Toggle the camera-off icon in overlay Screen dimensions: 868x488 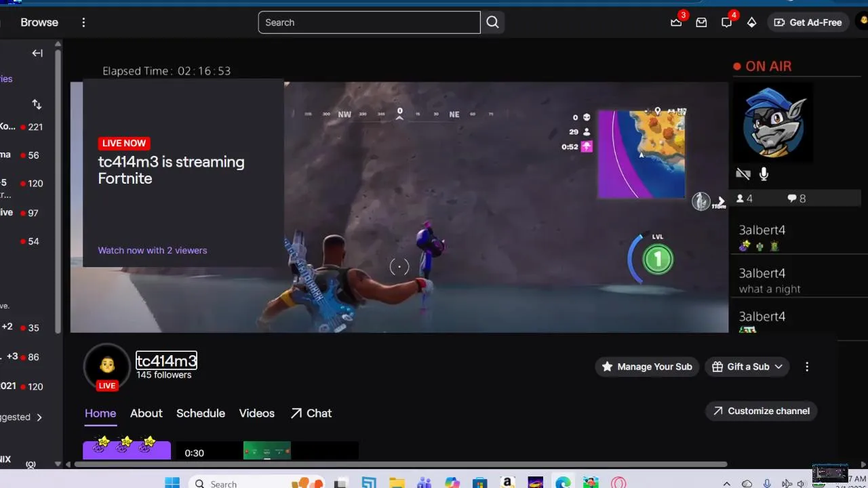coord(743,174)
